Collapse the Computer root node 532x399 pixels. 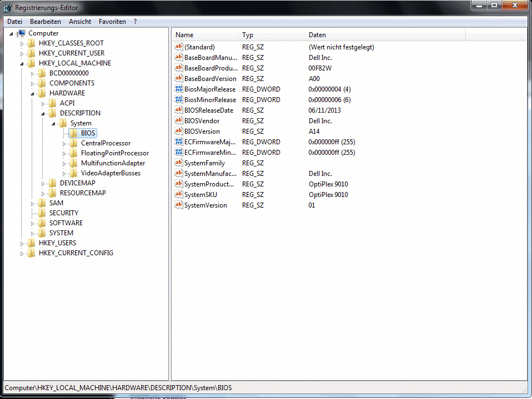tap(11, 34)
